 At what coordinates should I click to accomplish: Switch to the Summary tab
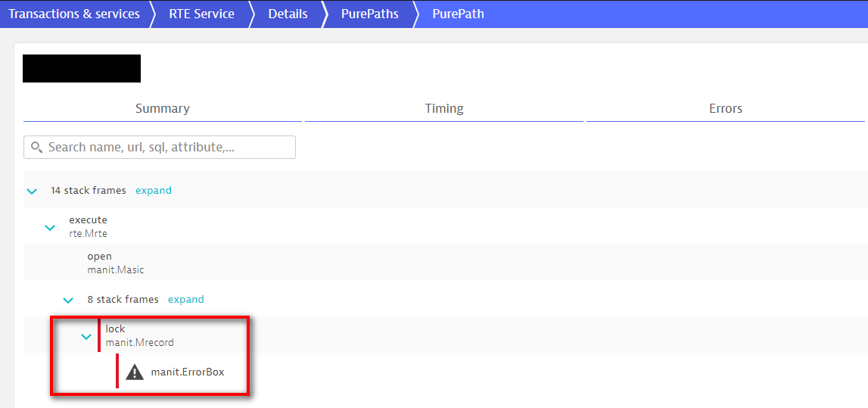tap(162, 109)
